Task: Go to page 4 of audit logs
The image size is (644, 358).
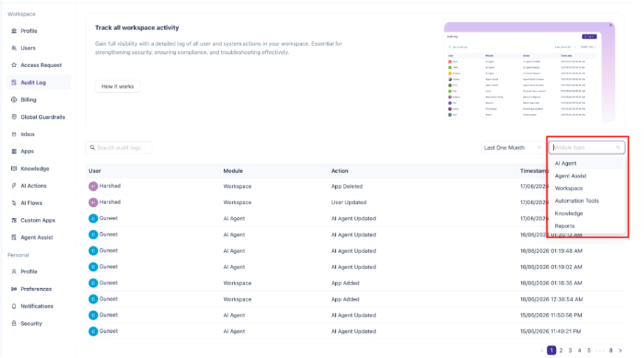Action: pos(580,350)
